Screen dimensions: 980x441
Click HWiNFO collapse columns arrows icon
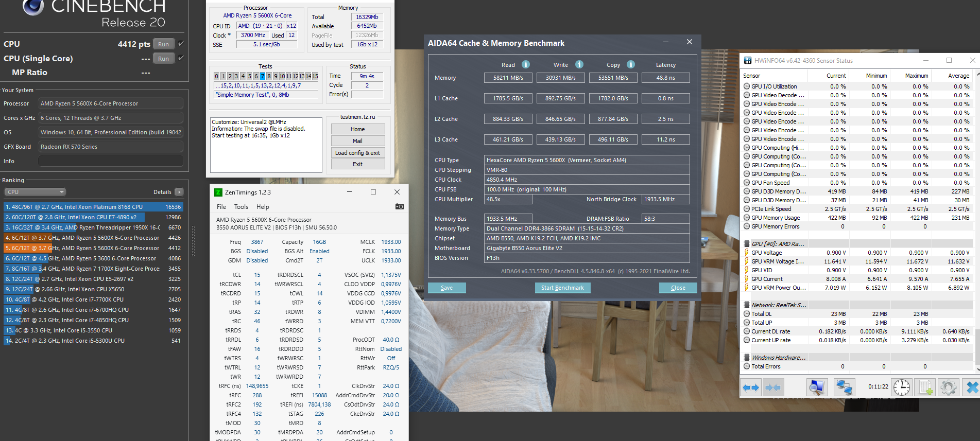(773, 387)
